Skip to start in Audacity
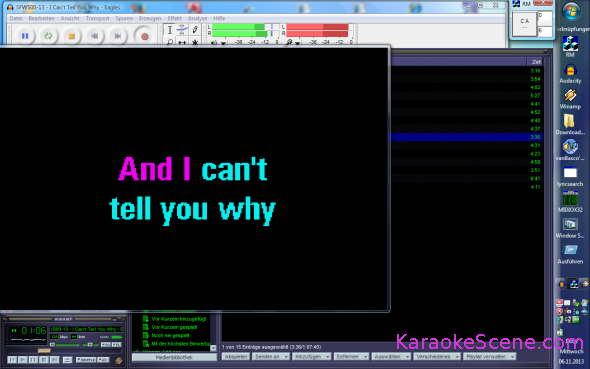This screenshot has height=369, width=590. pos(94,36)
